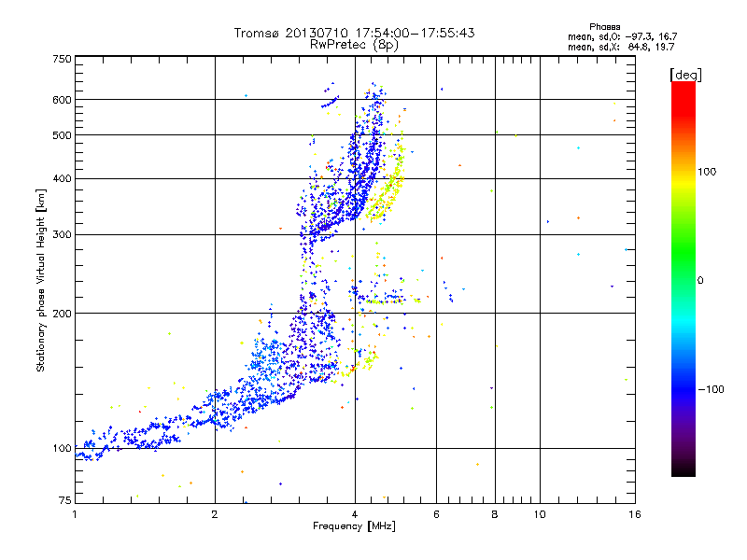Viewport: 747px width, 560px height.
Task: Click the y-axis tick label "75"
Action: coord(65,500)
